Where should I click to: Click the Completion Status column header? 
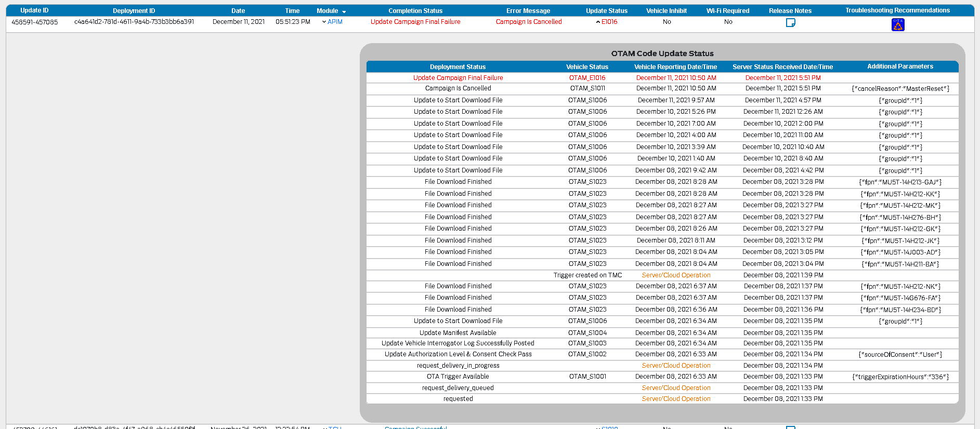pyautogui.click(x=415, y=10)
